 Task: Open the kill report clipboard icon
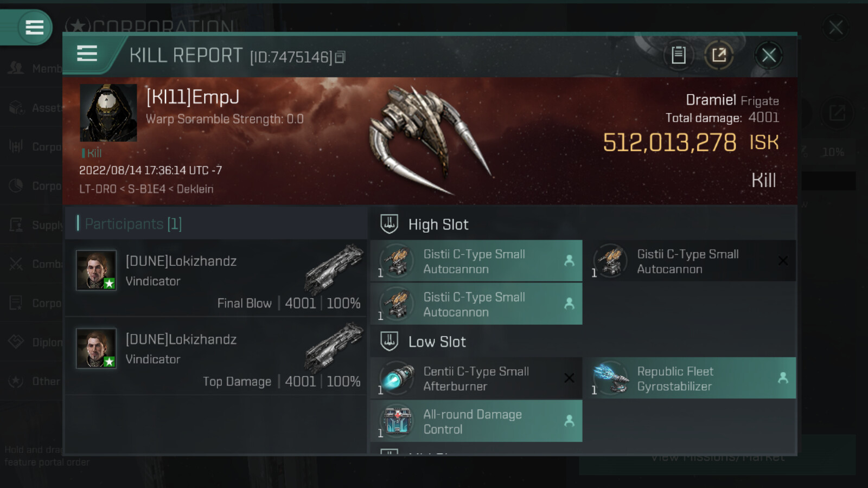(x=678, y=55)
